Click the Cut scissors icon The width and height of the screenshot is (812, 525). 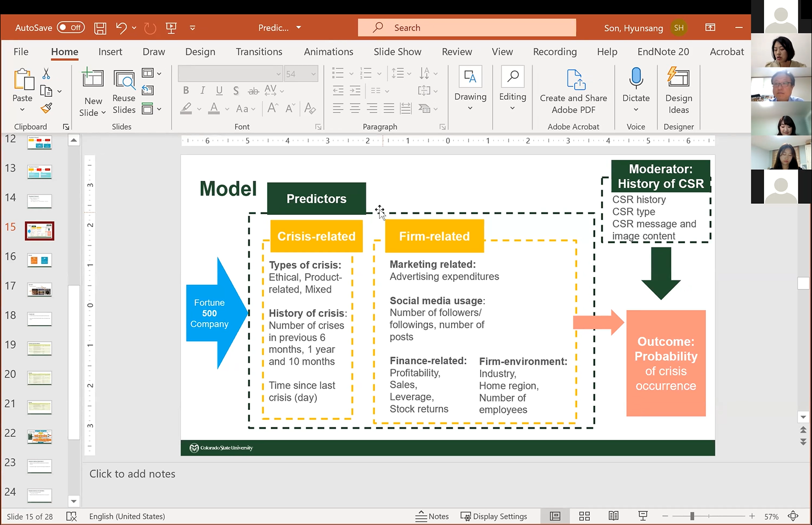click(x=46, y=74)
